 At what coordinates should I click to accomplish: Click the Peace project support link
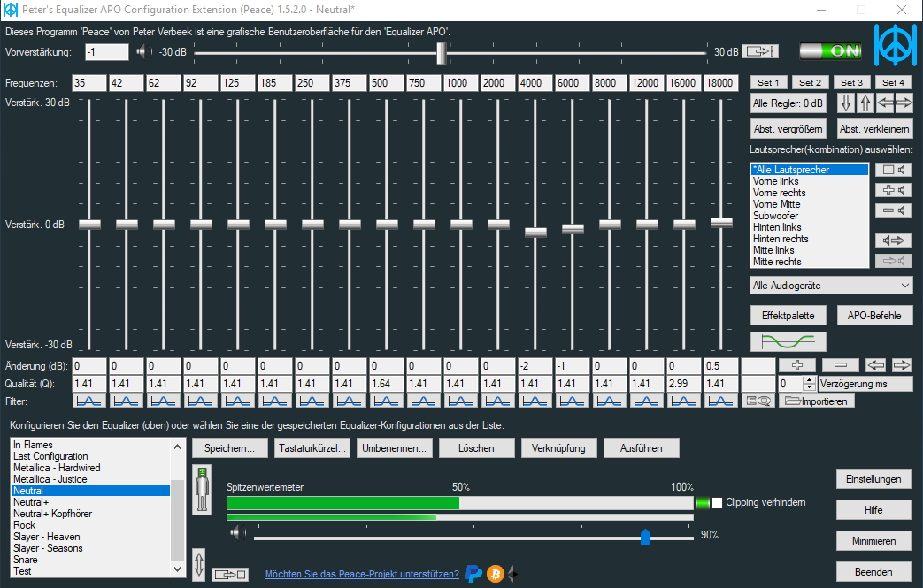(362, 574)
